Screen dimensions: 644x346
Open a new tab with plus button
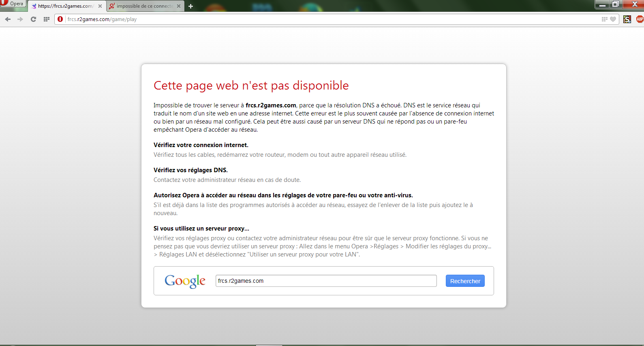[x=190, y=6]
